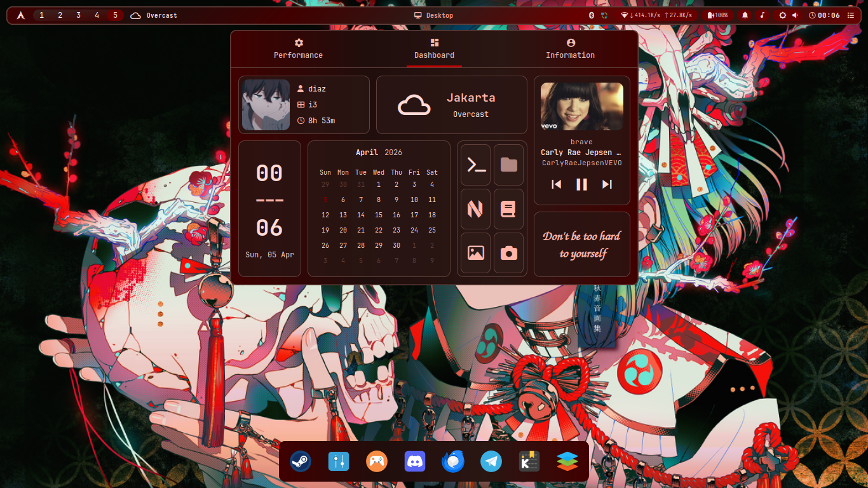The height and width of the screenshot is (488, 868).
Task: Switch to workspace 2
Action: [x=60, y=15]
